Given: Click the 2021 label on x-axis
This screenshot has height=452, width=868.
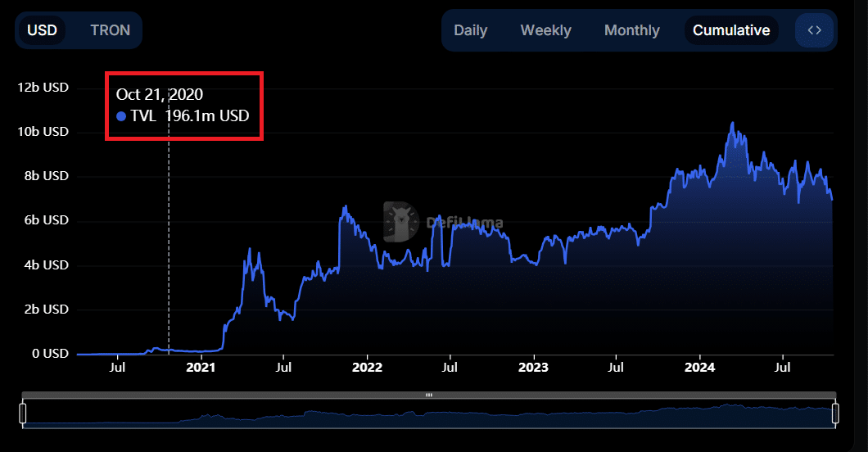Looking at the screenshot, I should pyautogui.click(x=200, y=368).
